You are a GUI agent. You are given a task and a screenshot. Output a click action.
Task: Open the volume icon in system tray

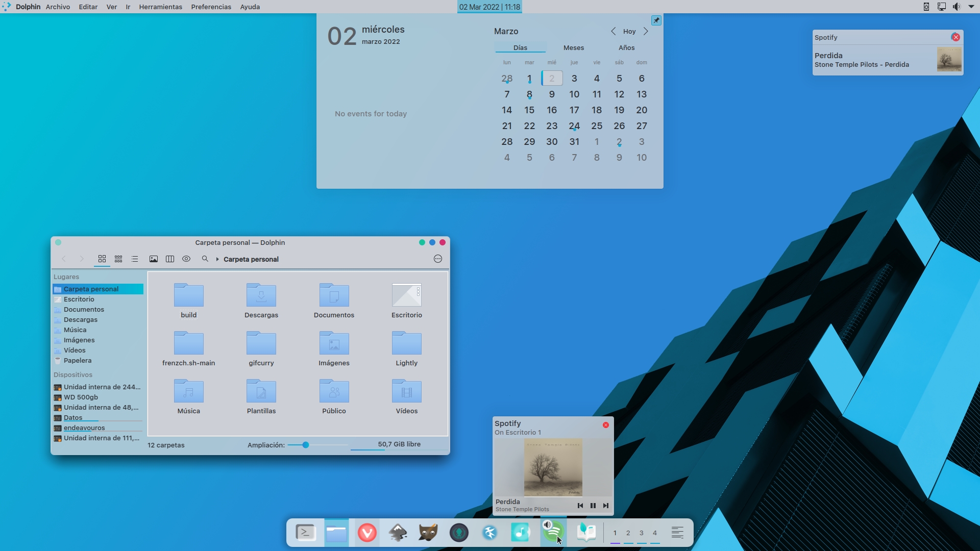pyautogui.click(x=956, y=7)
